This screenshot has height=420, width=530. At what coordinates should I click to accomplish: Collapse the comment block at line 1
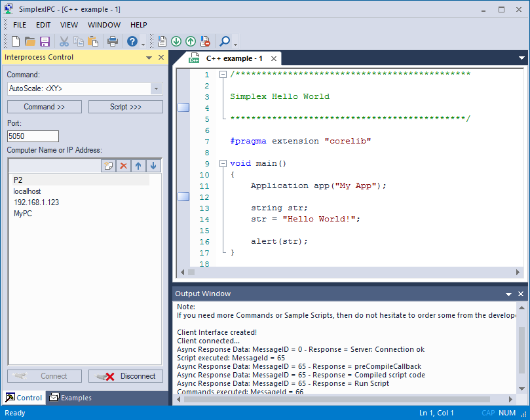click(223, 75)
